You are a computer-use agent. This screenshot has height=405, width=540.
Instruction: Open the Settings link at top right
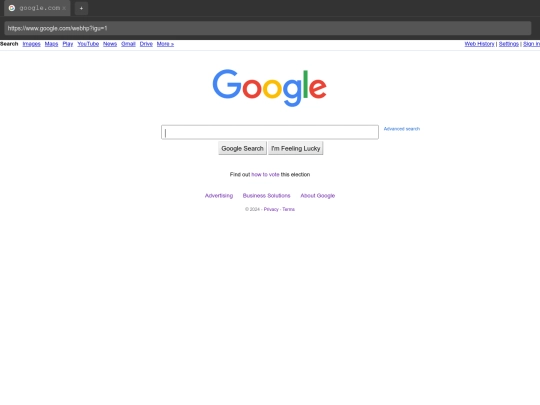[x=509, y=44]
